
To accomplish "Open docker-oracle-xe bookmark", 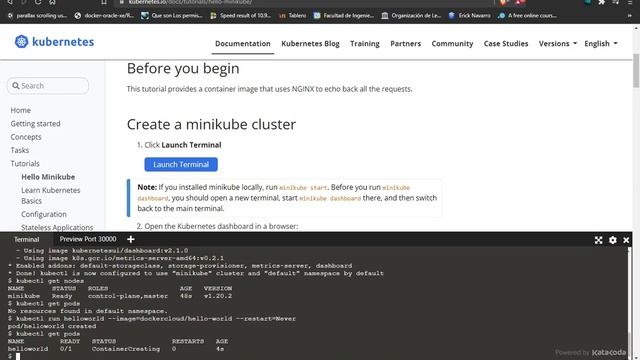I will tap(104, 16).
